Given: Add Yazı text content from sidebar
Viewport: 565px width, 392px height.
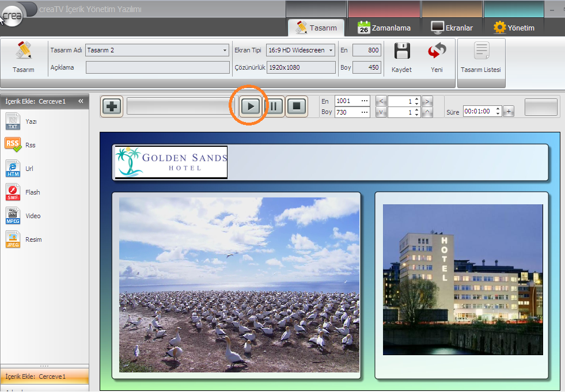Looking at the screenshot, I should (x=13, y=121).
